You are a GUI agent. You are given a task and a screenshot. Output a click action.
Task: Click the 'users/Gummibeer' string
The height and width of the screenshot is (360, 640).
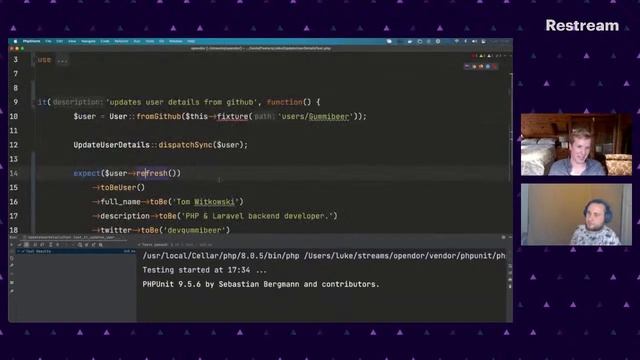(315, 116)
